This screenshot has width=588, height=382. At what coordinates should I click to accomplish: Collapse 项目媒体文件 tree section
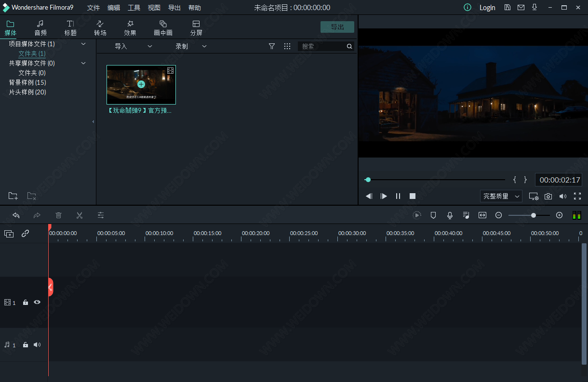(x=83, y=44)
